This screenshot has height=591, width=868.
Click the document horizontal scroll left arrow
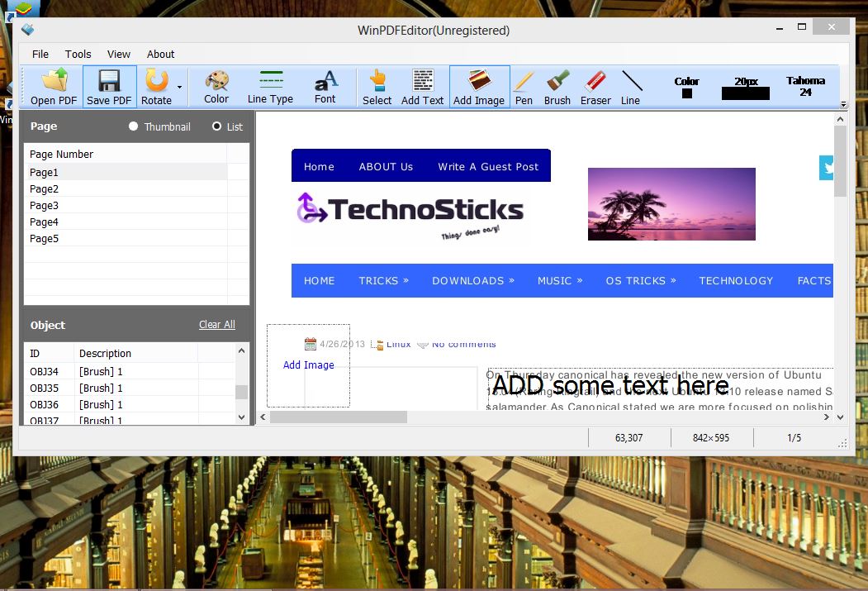[x=263, y=417]
